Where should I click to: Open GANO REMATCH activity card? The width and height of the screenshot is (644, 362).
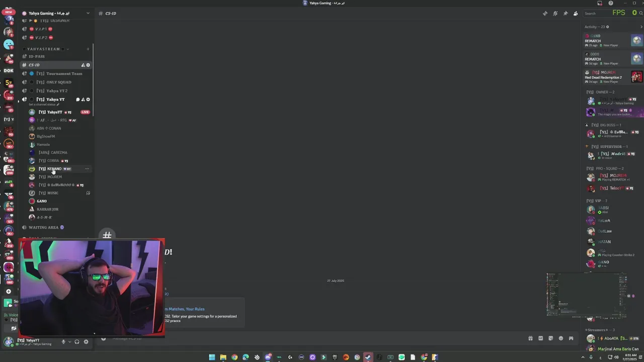pos(613,41)
